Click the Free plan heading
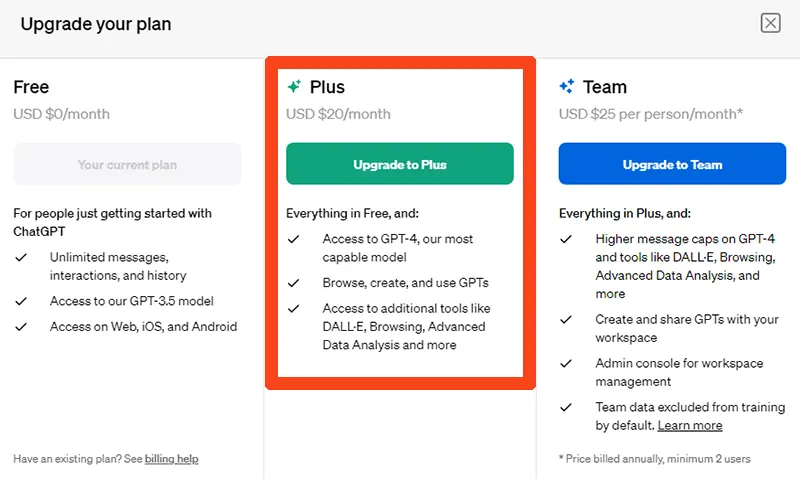The width and height of the screenshot is (800, 479). click(x=31, y=87)
